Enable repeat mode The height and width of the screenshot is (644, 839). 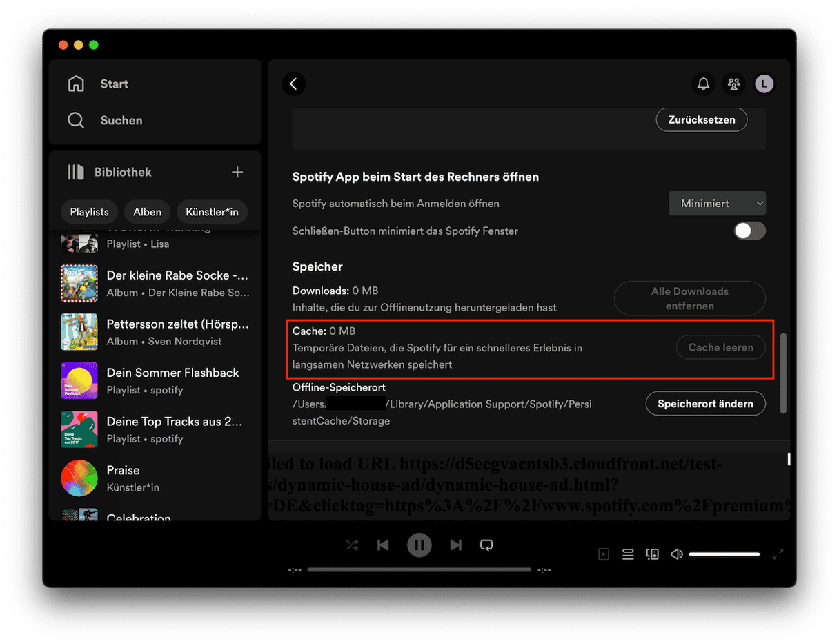pos(486,545)
